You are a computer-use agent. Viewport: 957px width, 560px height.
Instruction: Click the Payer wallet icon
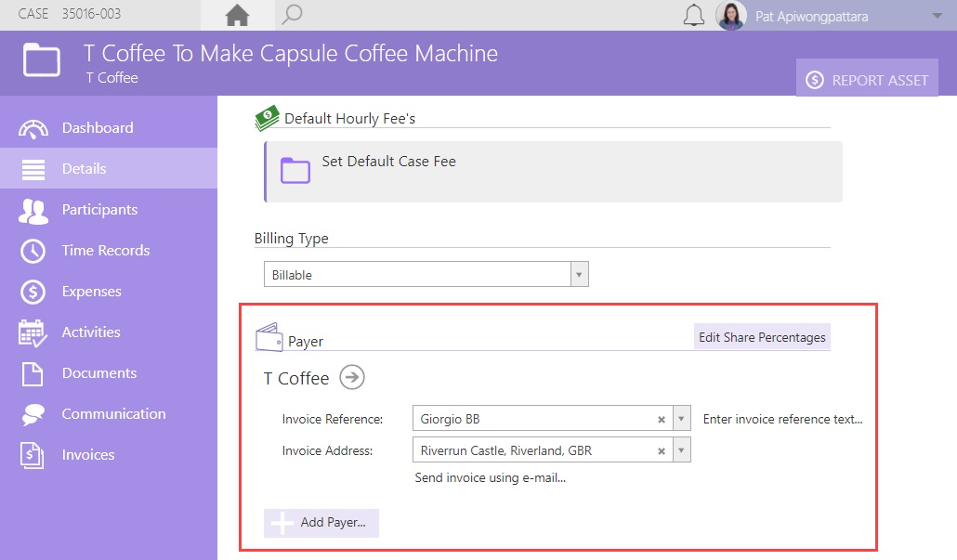click(269, 337)
